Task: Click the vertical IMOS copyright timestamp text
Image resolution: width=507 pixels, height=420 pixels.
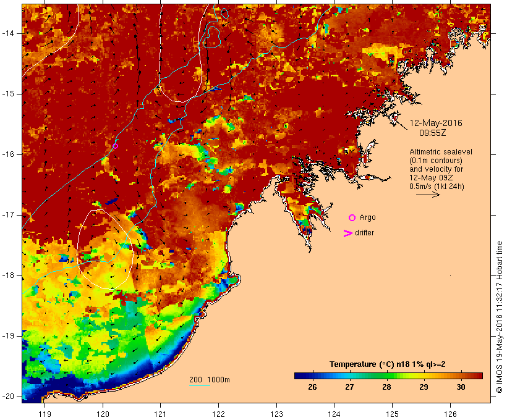Action: coord(499,317)
